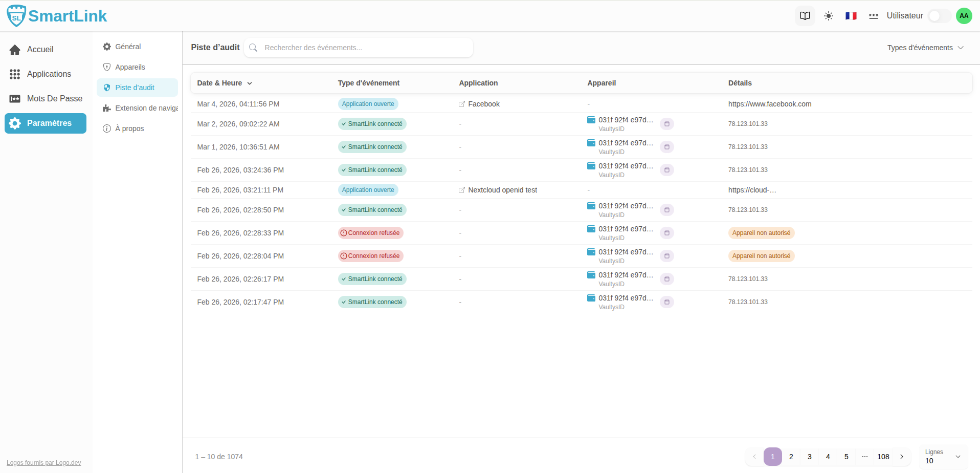The height and width of the screenshot is (473, 980).
Task: Click the SmartLink shield logo
Action: pos(16,16)
